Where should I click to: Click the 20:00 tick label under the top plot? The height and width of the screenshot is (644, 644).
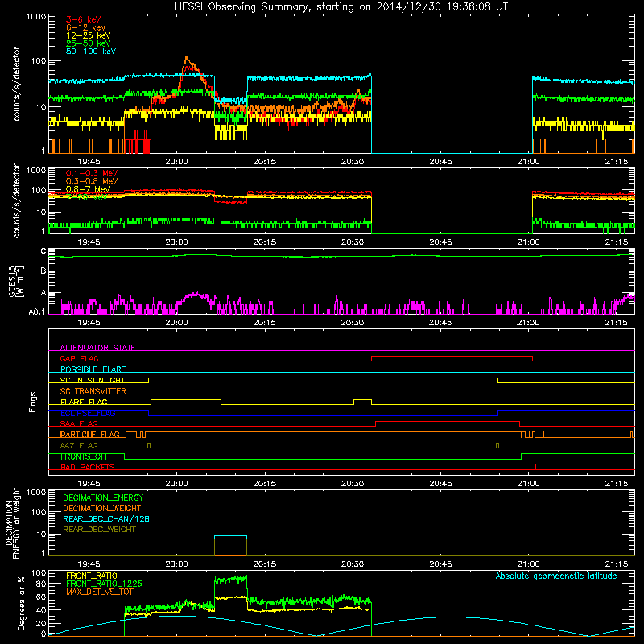pos(176,162)
